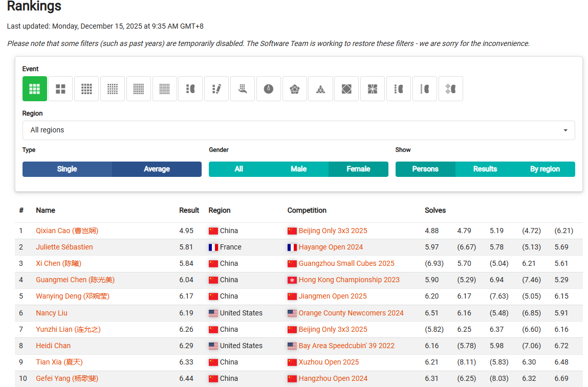Switch ranking type to Single
Image resolution: width=588 pixels, height=387 pixels.
[x=67, y=169]
